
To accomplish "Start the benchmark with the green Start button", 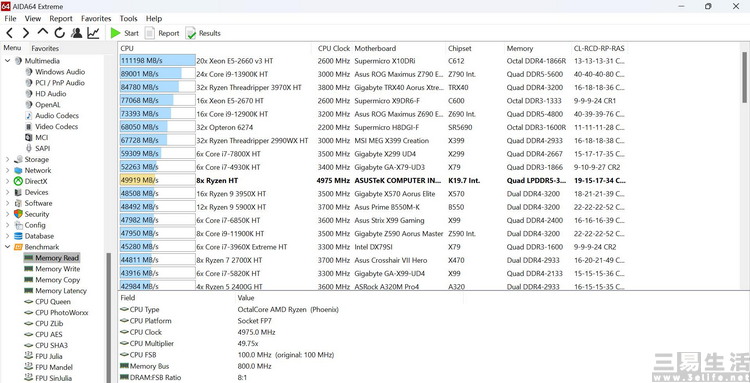I will pyautogui.click(x=124, y=33).
